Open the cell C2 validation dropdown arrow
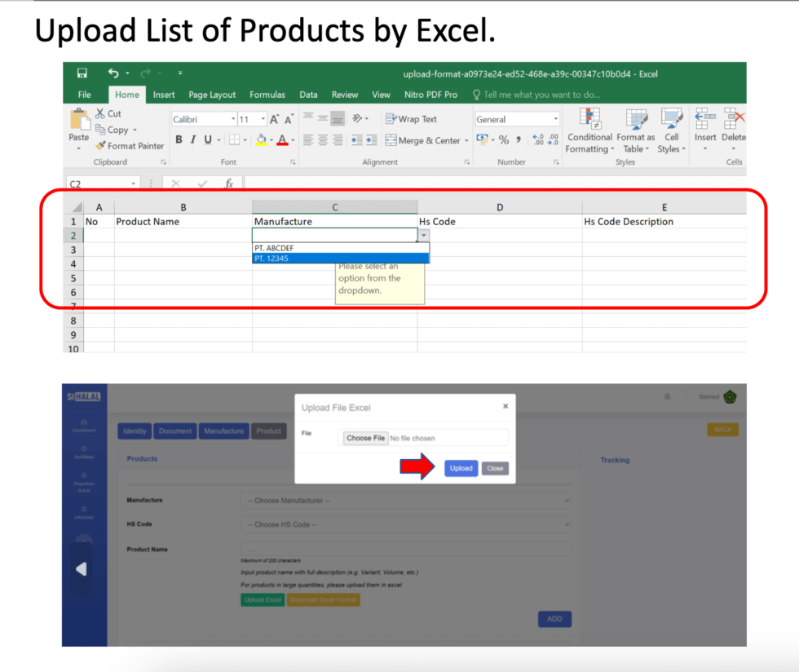The height and width of the screenshot is (672, 799). tap(423, 235)
